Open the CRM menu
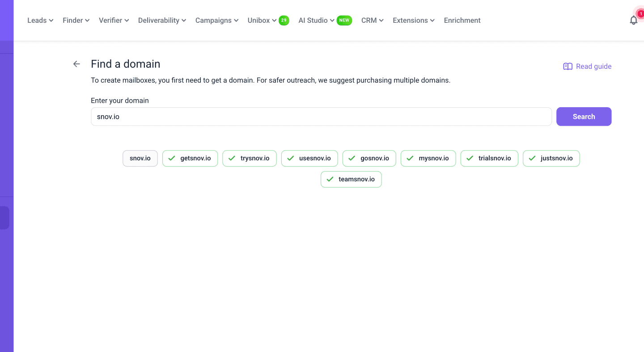Viewport: 644px width, 352px height. (372, 21)
